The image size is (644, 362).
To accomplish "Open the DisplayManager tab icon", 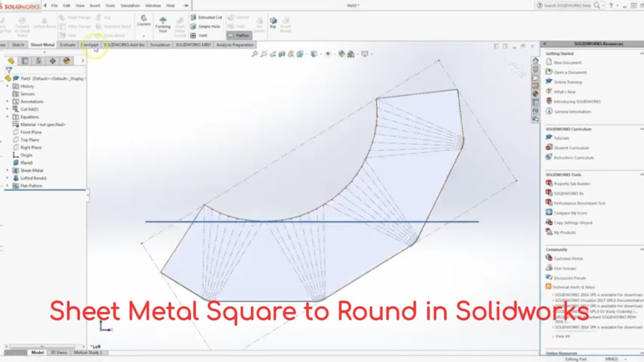I will click(66, 61).
